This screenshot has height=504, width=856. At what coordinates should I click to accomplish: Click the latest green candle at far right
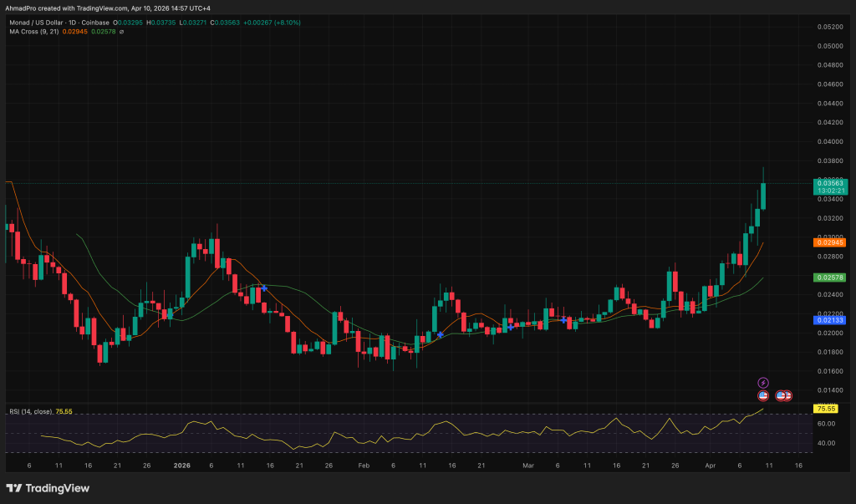[763, 196]
